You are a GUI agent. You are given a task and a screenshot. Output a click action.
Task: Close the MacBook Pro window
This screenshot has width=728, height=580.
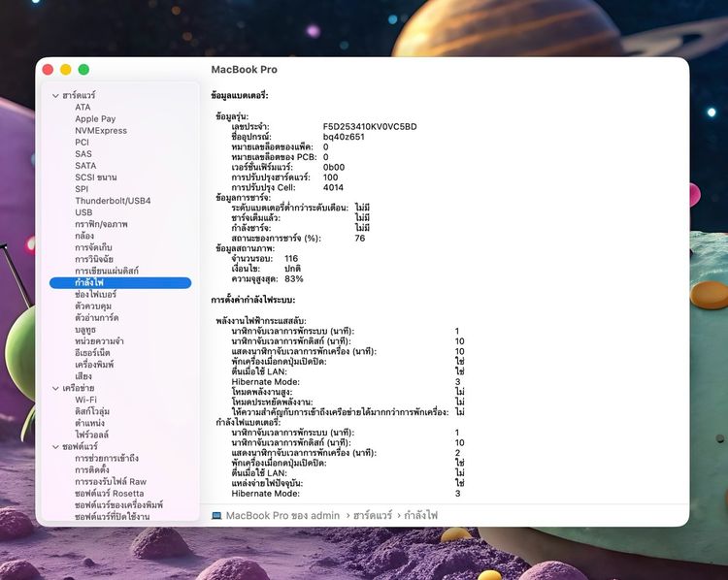[48, 70]
